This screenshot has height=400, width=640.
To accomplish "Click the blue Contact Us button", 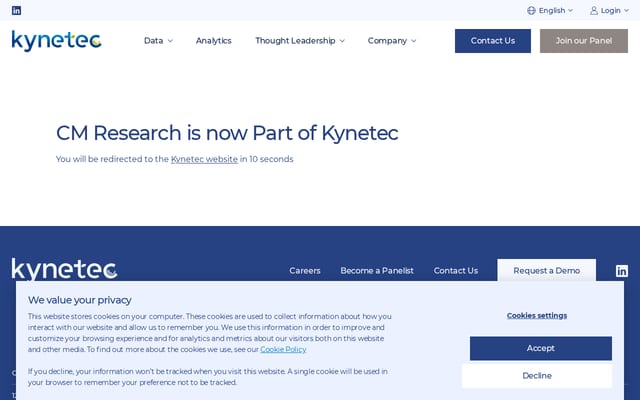I will 493,41.
